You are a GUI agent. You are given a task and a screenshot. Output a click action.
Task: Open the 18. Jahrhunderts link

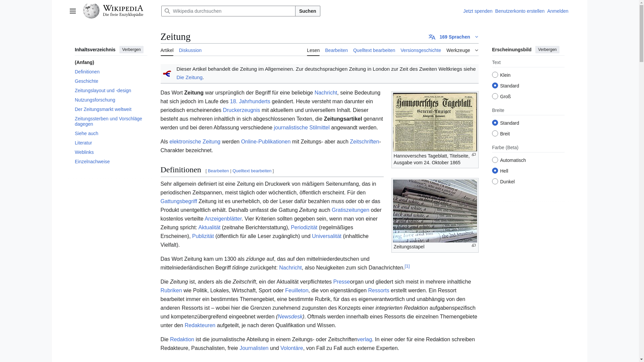250,102
